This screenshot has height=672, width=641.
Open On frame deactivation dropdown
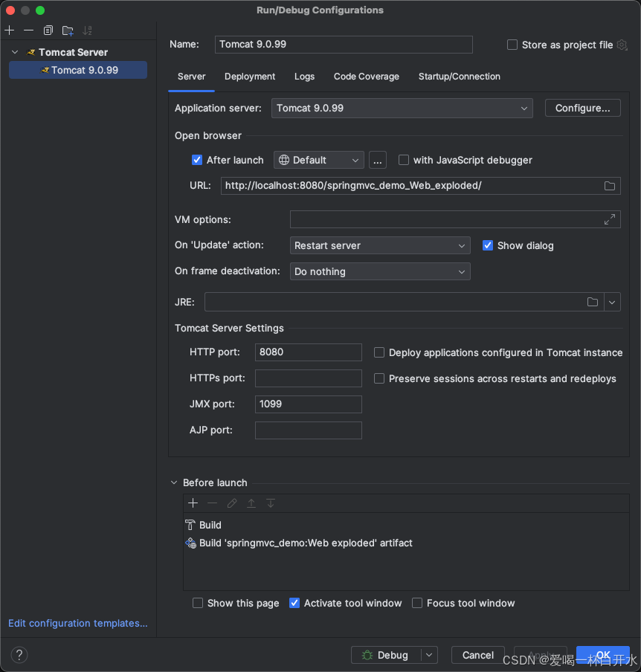coord(380,272)
